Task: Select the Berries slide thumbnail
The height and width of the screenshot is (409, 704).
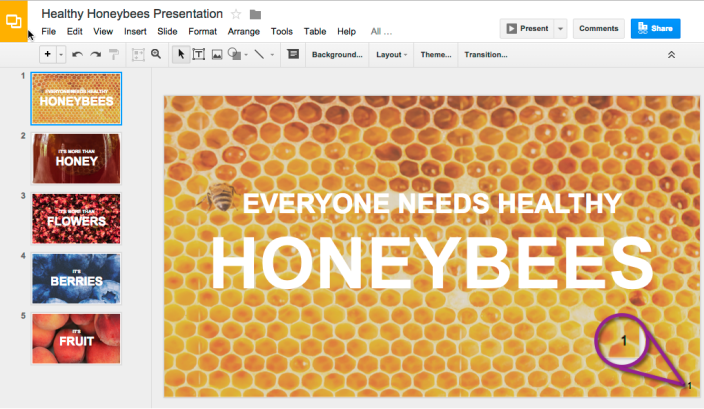Action: pos(76,278)
